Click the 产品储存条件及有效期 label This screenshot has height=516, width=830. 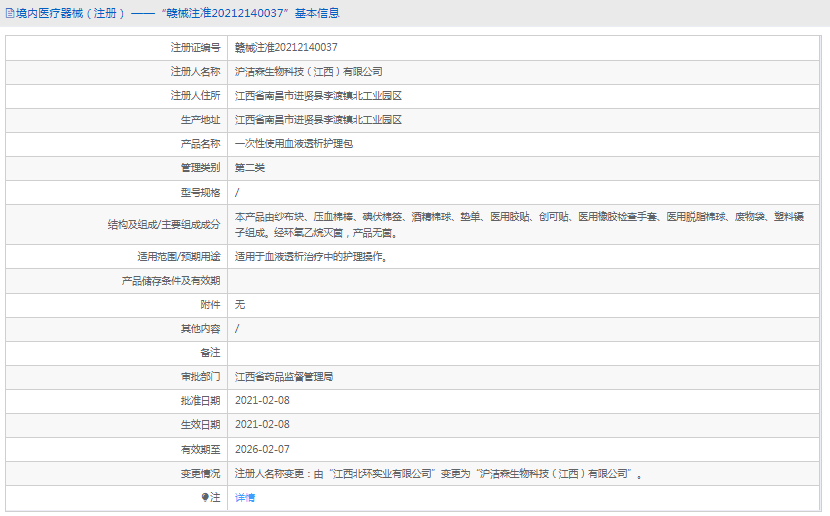coord(170,280)
